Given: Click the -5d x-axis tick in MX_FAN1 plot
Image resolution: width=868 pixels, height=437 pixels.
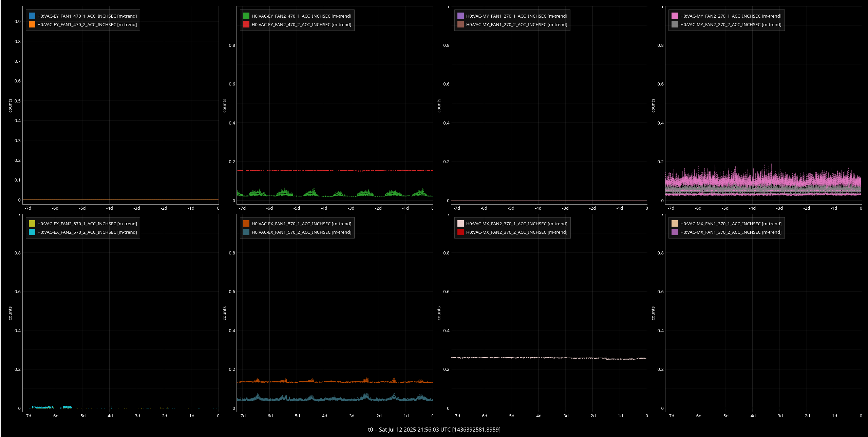Looking at the screenshot, I should [725, 416].
